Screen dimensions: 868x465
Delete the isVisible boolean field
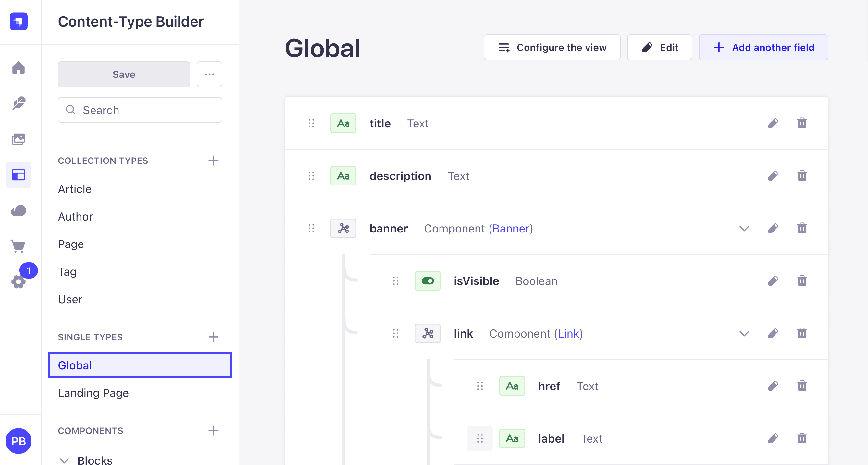(x=802, y=281)
